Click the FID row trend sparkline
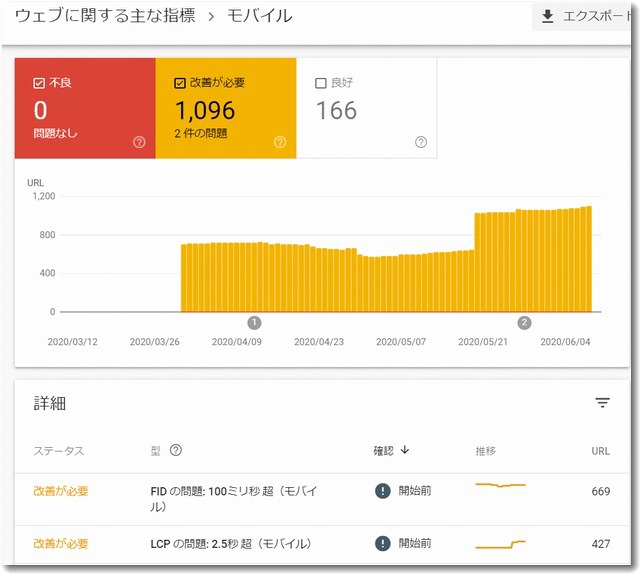The width and height of the screenshot is (640, 574). click(500, 486)
